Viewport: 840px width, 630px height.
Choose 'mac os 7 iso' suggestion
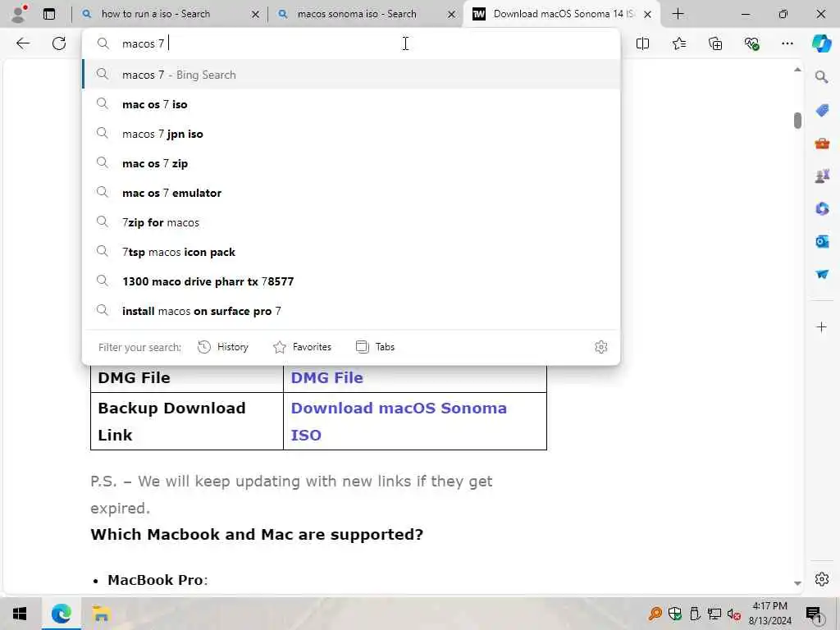point(351,104)
